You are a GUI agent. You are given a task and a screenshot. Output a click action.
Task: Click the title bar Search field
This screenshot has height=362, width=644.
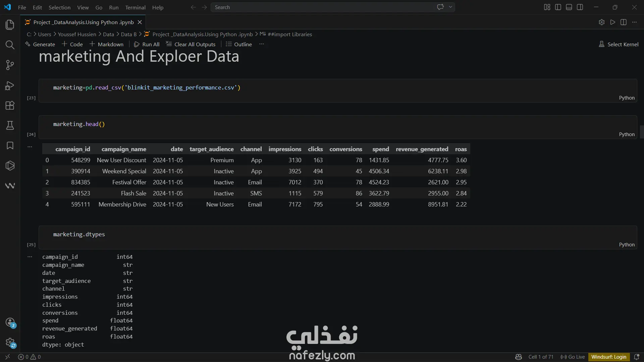pyautogui.click(x=322, y=7)
